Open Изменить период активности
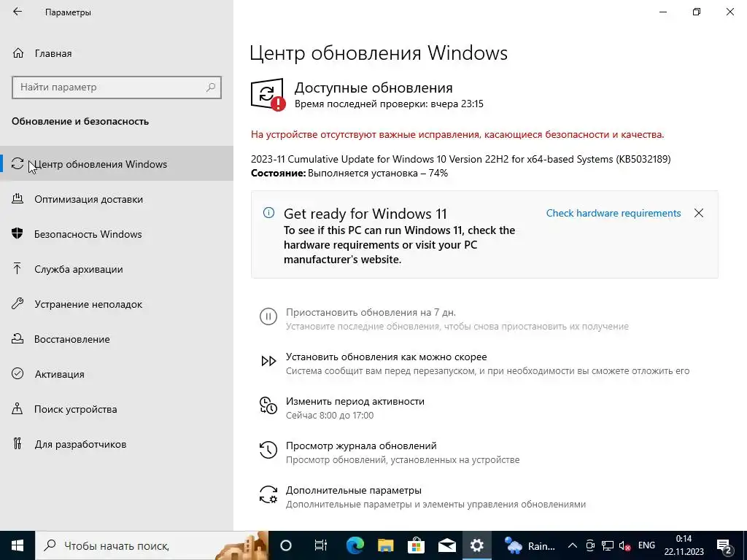 coord(355,401)
